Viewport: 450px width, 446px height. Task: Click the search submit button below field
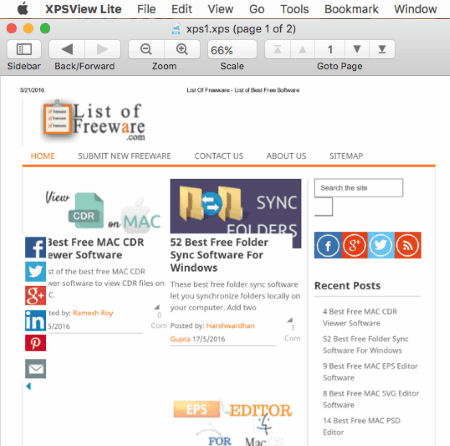point(323,206)
